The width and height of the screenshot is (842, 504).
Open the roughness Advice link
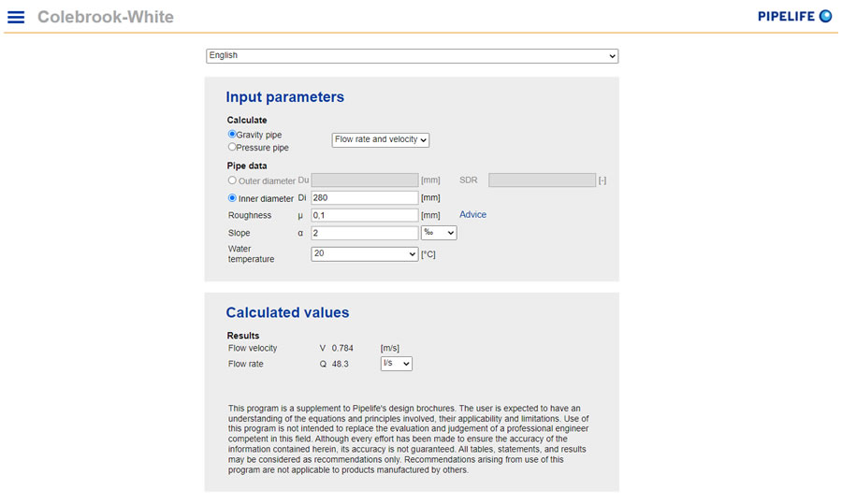coord(472,214)
